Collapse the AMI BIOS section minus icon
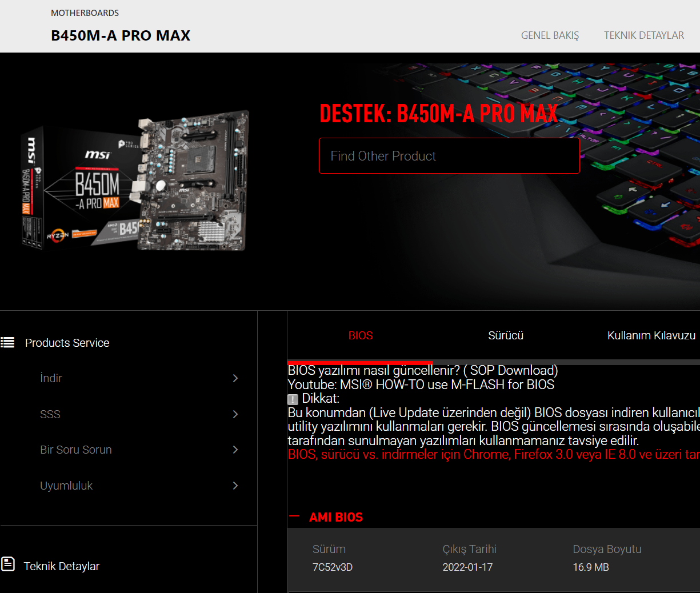 [294, 516]
